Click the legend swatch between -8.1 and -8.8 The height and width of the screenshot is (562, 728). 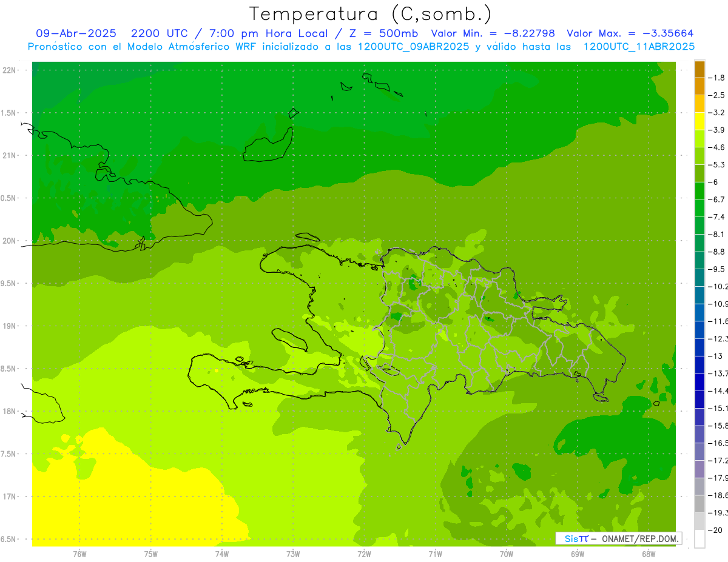pyautogui.click(x=699, y=243)
